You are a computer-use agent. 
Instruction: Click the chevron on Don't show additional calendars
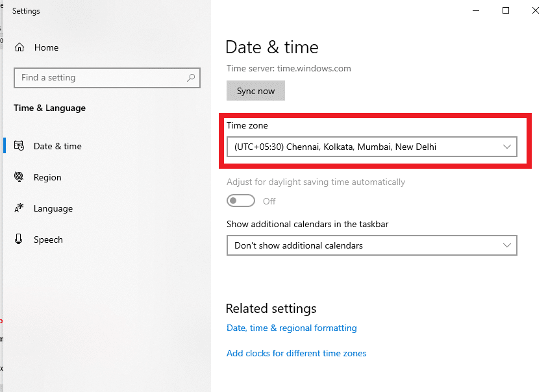[507, 245]
